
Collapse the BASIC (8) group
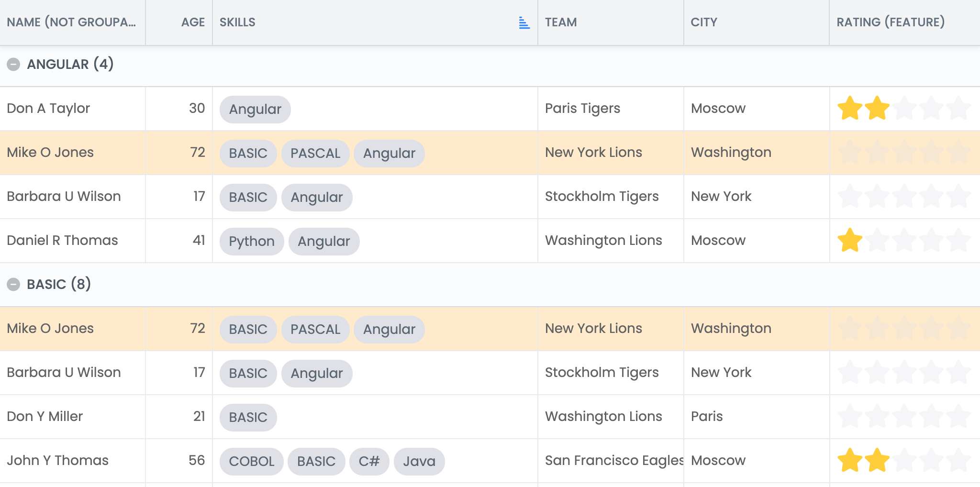pos(13,284)
